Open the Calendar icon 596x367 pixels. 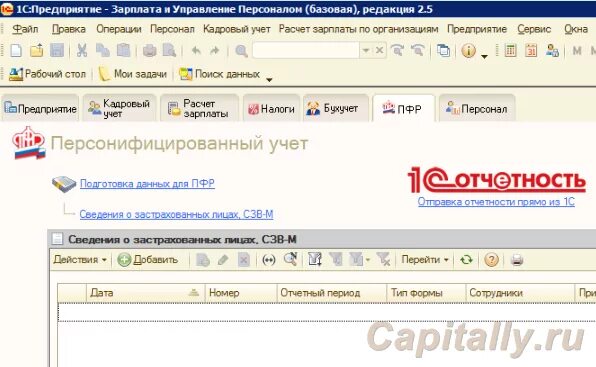[531, 50]
